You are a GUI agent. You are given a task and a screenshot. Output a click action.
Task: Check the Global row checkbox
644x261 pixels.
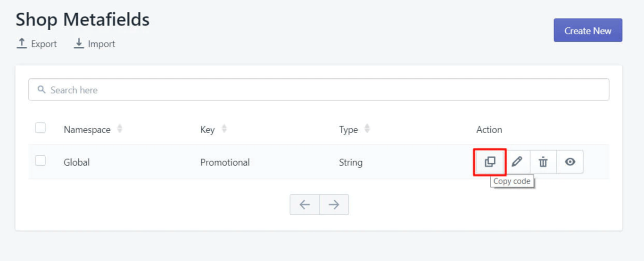point(41,160)
